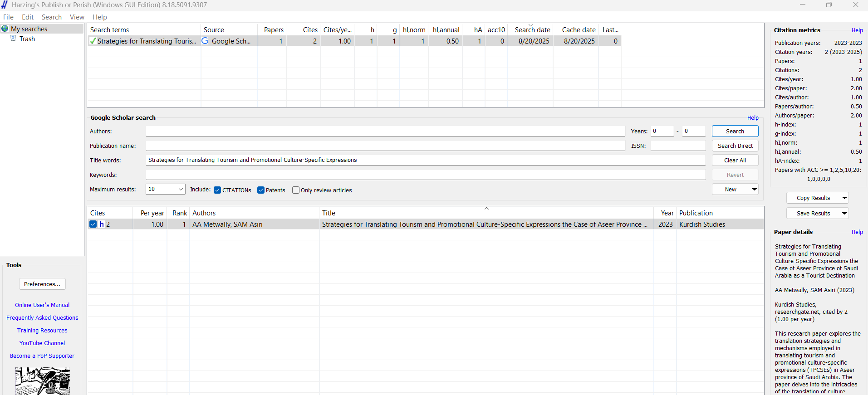
Task: Open the Edit menu
Action: click(x=28, y=17)
